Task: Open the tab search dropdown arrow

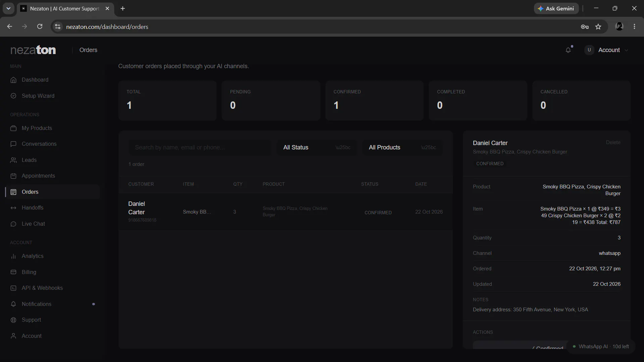Action: [x=8, y=8]
